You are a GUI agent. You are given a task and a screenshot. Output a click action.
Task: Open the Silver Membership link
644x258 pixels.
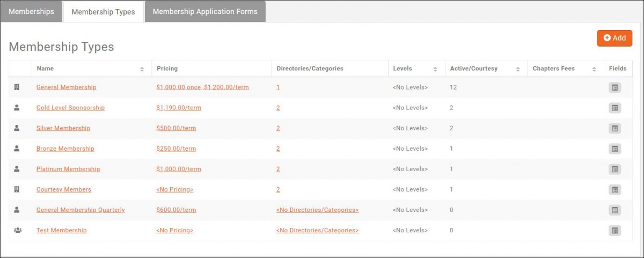pos(63,128)
